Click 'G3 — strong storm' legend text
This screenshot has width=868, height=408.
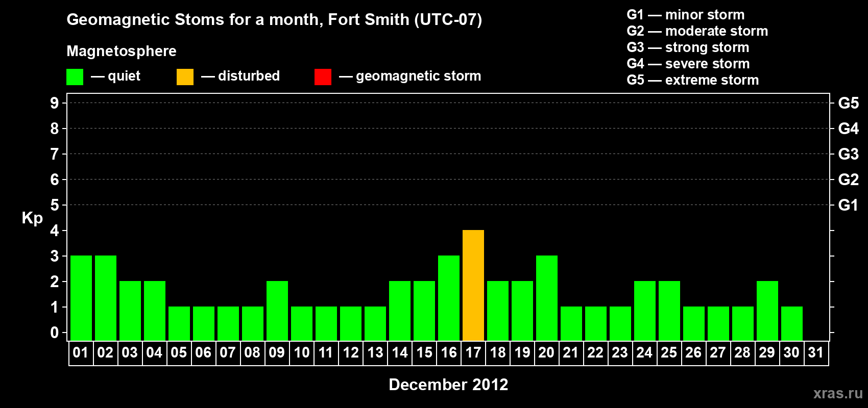(x=688, y=47)
